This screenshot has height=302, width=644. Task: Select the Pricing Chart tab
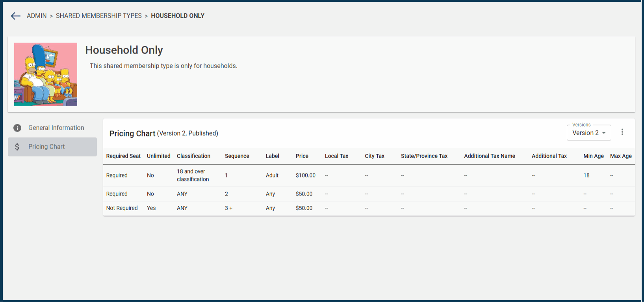pos(46,147)
